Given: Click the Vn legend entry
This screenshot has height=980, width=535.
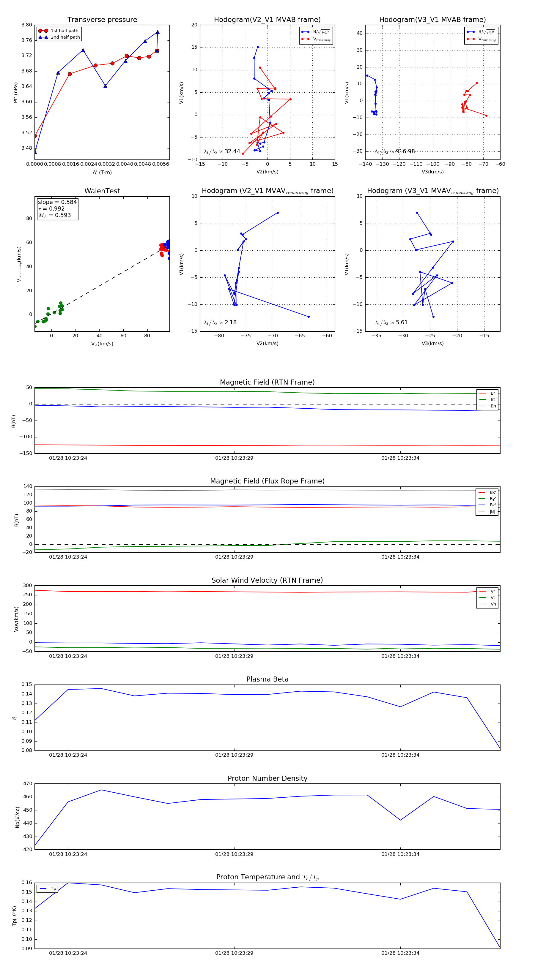Looking at the screenshot, I should [x=487, y=604].
